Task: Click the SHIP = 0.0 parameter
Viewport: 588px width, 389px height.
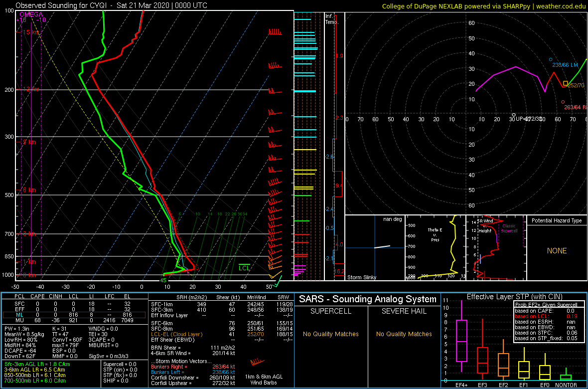Action: (x=116, y=381)
